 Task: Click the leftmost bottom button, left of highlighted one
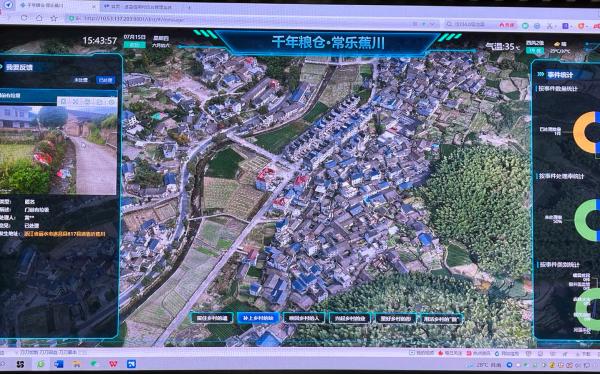click(212, 318)
